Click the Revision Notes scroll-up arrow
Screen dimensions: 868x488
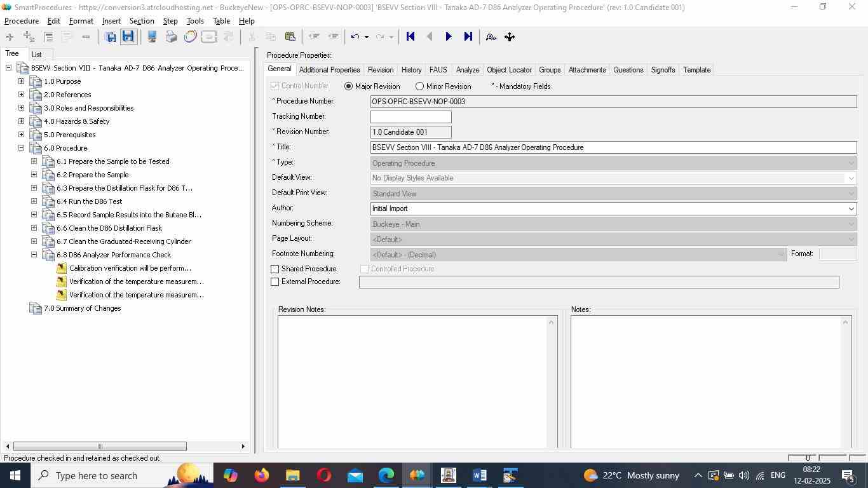[551, 322]
